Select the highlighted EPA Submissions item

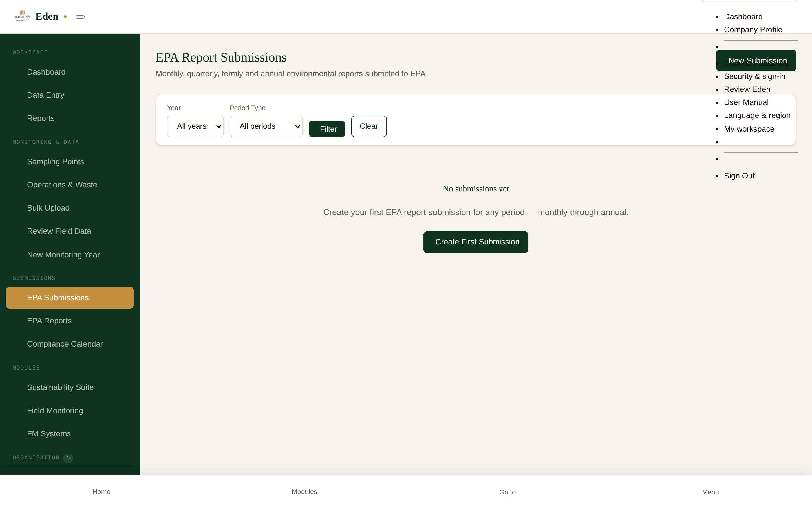70,298
